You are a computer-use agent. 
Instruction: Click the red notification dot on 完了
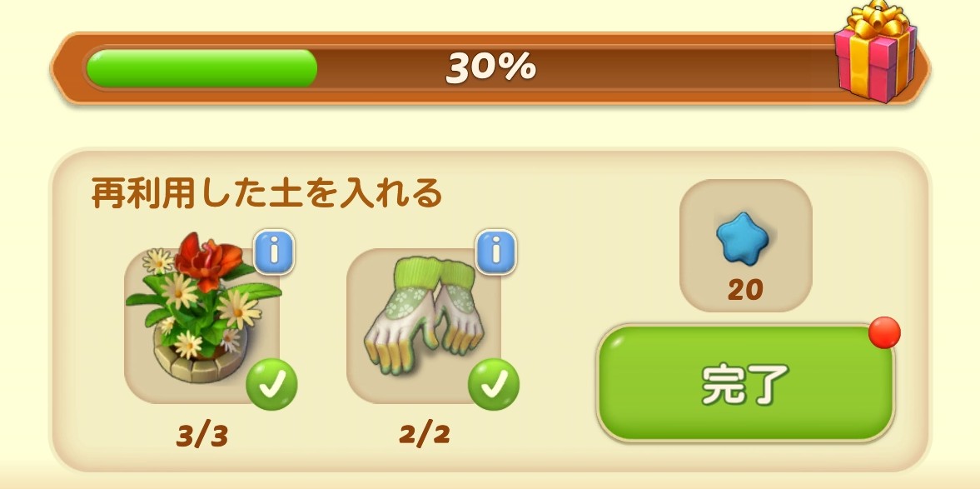(884, 332)
